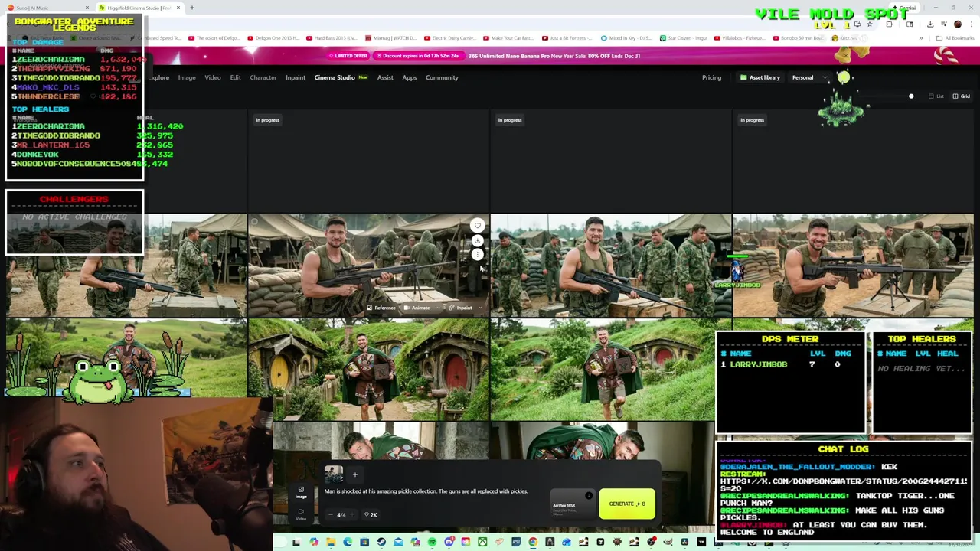Image resolution: width=980 pixels, height=551 pixels.
Task: Click the Generate button
Action: coord(627,504)
